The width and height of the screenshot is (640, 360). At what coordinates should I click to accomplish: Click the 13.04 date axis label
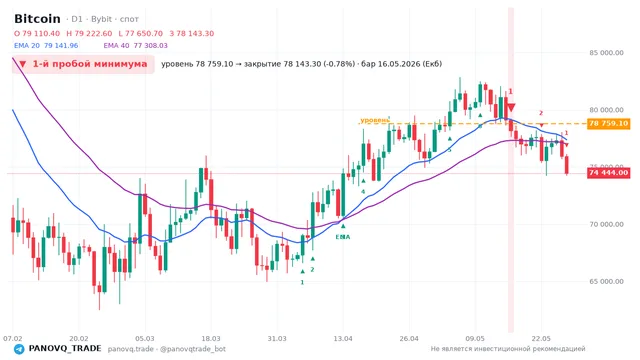tap(343, 338)
